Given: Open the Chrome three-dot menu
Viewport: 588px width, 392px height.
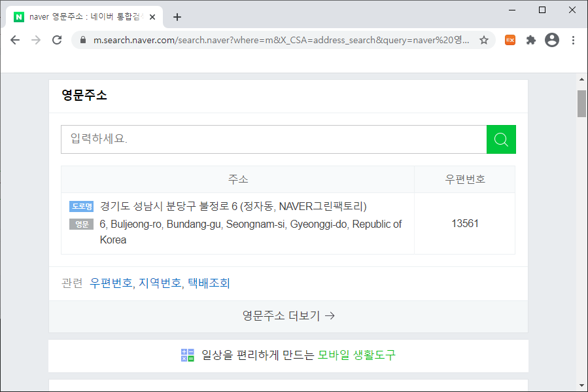Looking at the screenshot, I should (573, 40).
